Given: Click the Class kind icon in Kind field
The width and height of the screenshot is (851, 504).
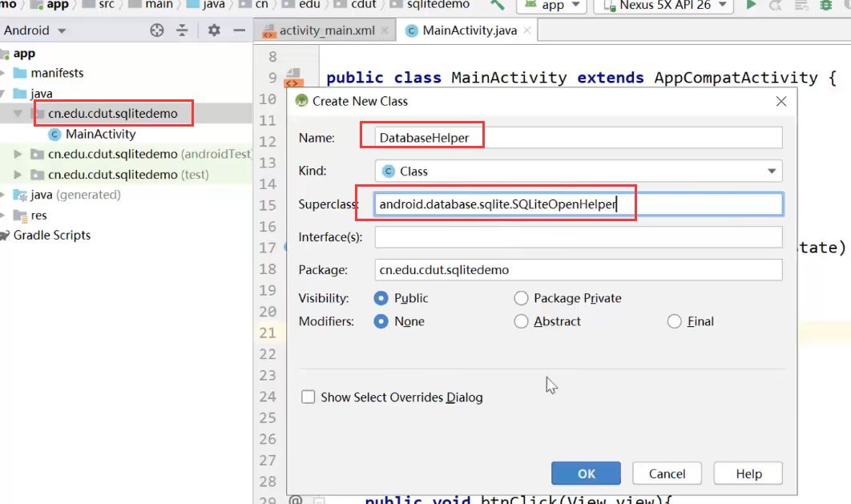Looking at the screenshot, I should (x=388, y=171).
